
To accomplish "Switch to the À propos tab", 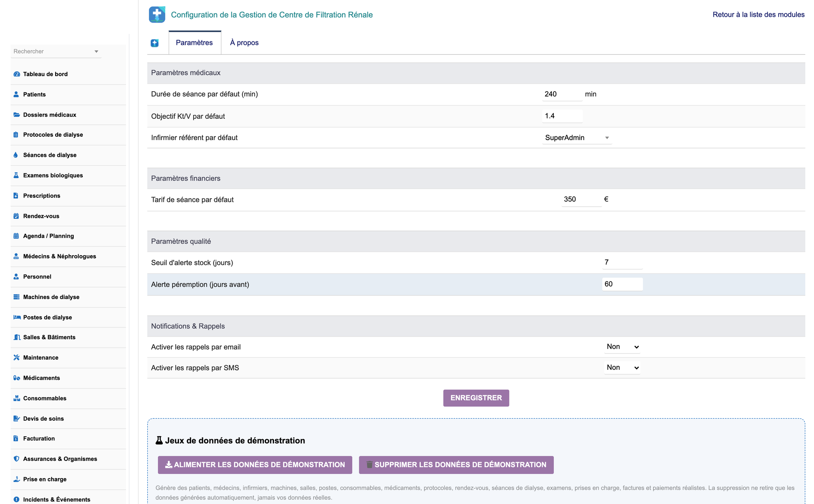I will coord(244,43).
